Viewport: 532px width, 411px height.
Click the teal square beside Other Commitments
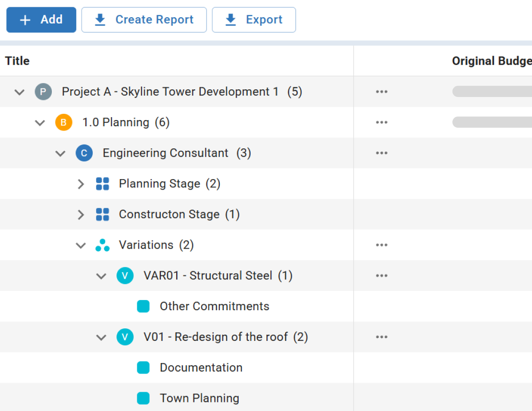click(x=144, y=306)
